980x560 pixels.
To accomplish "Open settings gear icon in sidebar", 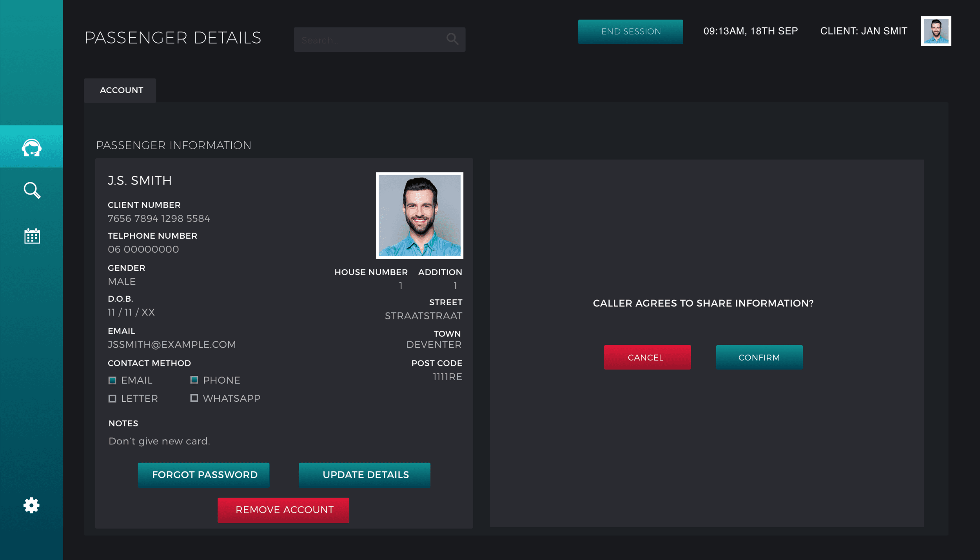I will (x=31, y=505).
